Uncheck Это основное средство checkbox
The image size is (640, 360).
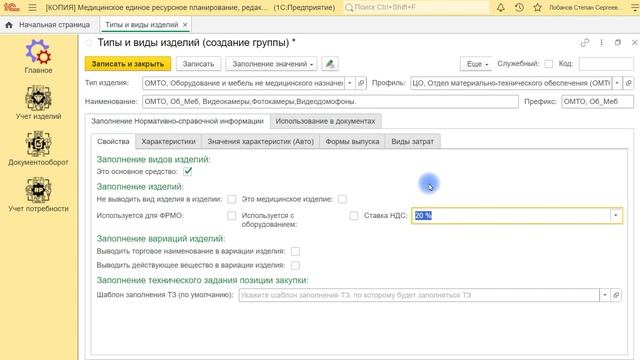click(x=188, y=171)
